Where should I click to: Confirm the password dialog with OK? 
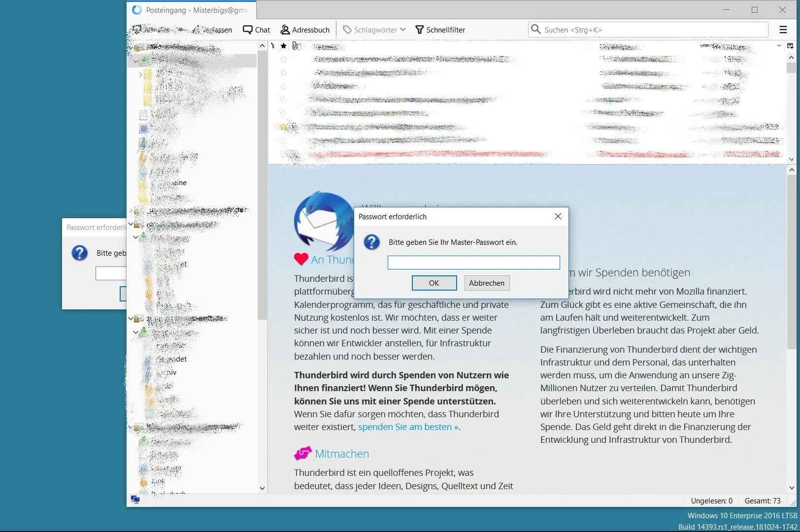click(434, 283)
